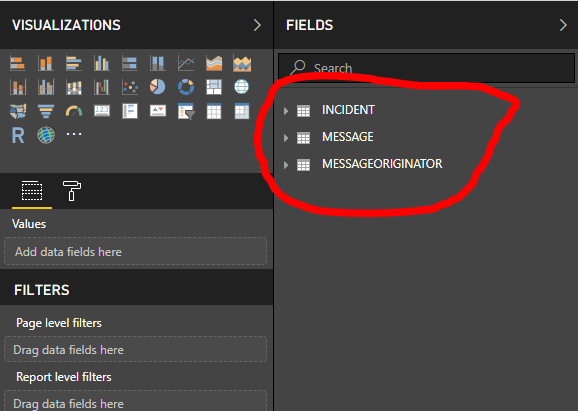This screenshot has height=411, width=578.
Task: Click the VISUALIZATIONS pane title
Action: pyautogui.click(x=66, y=25)
